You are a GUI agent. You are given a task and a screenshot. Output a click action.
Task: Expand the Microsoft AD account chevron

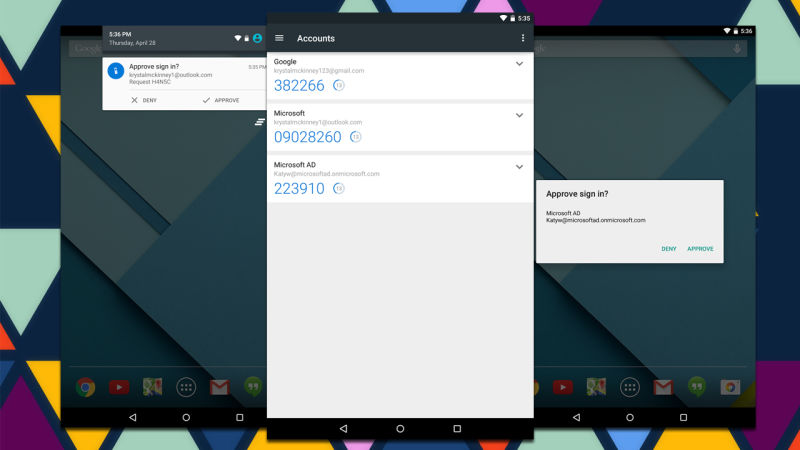519,167
